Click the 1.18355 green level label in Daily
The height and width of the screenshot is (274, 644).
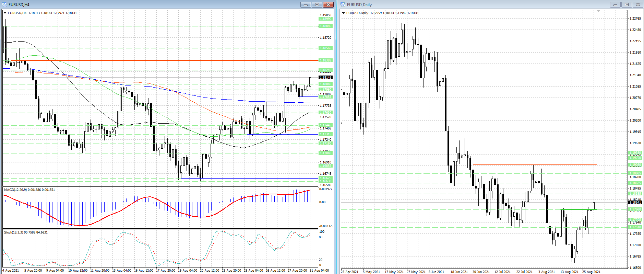pos(635,194)
